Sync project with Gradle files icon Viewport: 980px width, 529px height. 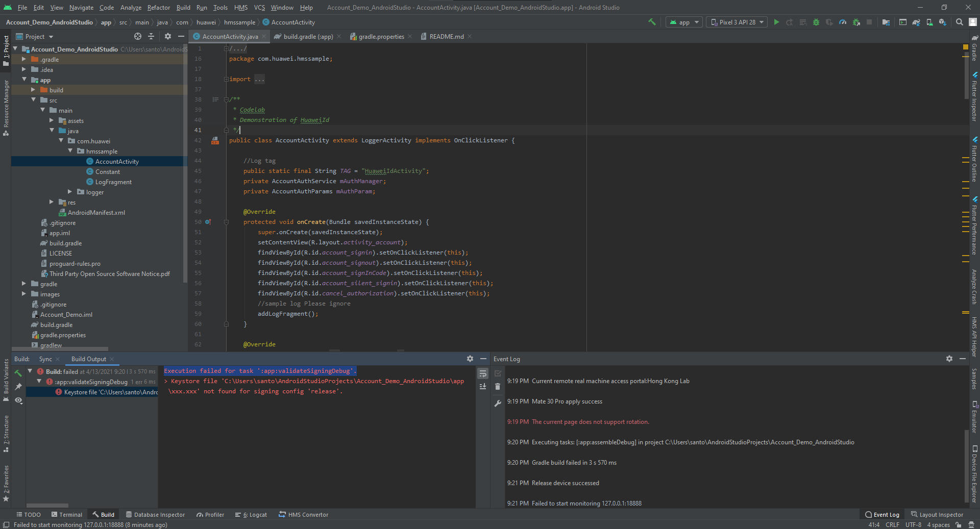pos(916,22)
